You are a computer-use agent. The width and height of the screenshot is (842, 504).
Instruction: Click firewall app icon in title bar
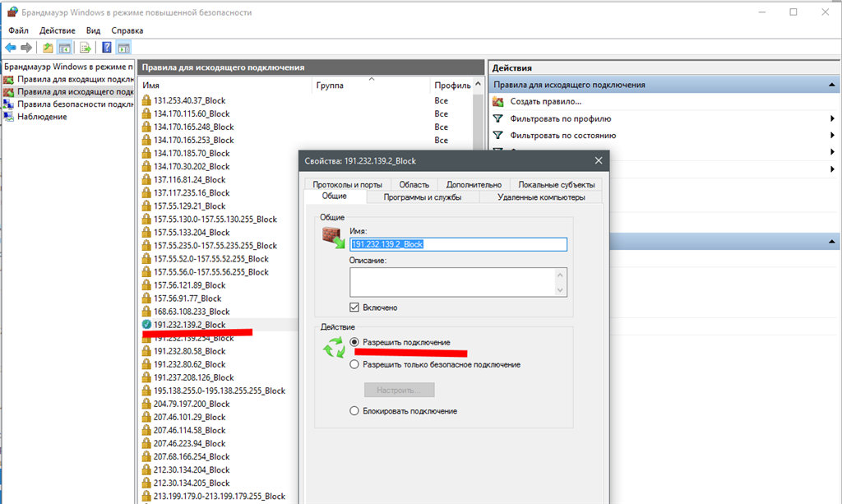click(12, 12)
